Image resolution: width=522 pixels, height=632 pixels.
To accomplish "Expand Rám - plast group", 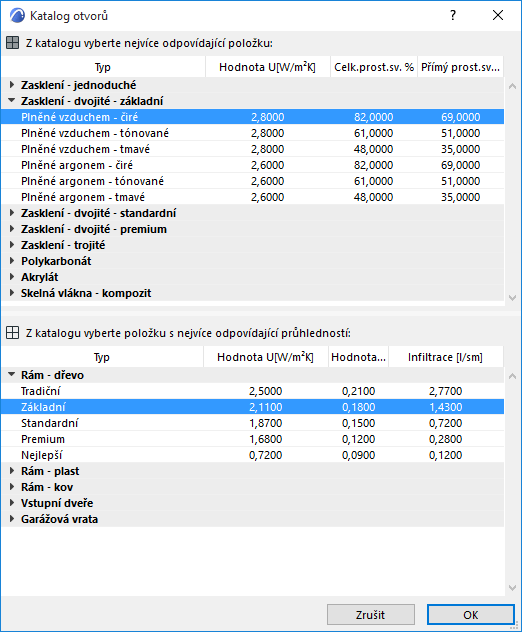I will (12, 471).
